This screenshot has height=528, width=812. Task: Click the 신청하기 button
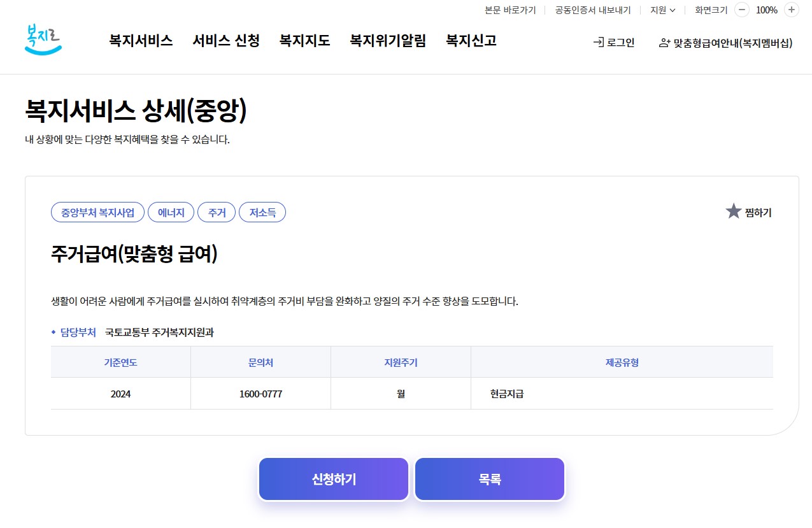pyautogui.click(x=333, y=479)
